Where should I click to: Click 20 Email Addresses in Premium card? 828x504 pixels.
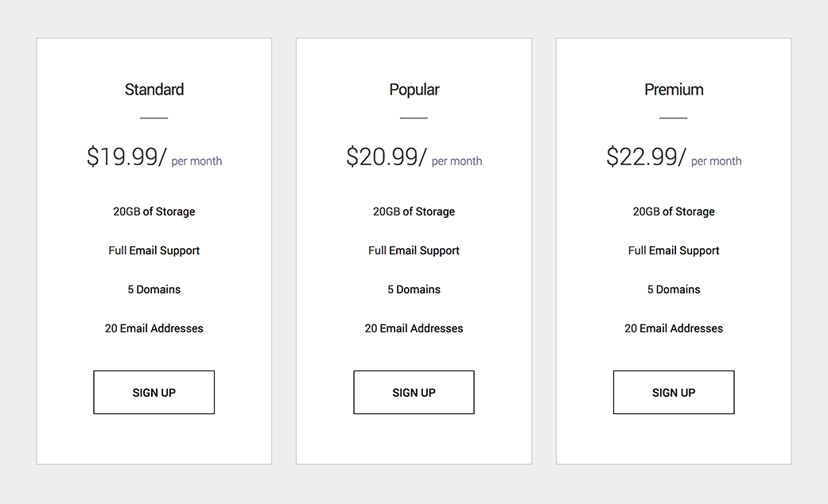point(674,328)
